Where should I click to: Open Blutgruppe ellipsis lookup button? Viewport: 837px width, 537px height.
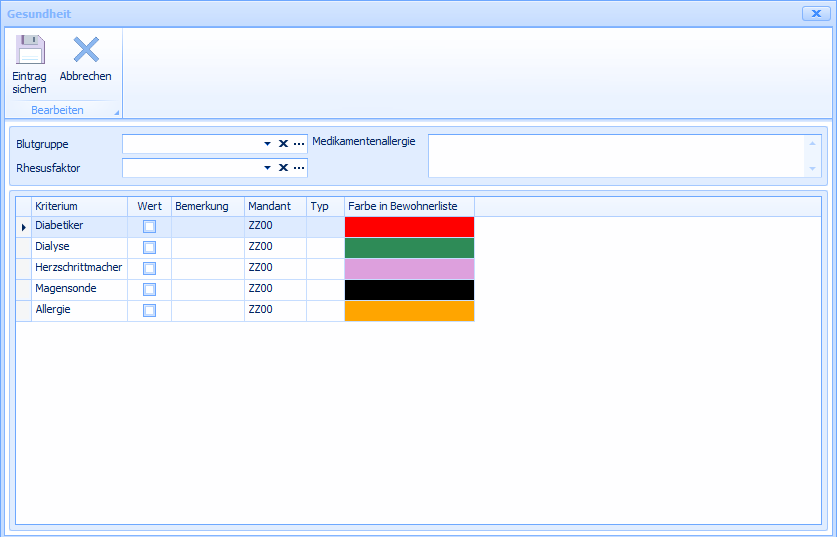[299, 144]
